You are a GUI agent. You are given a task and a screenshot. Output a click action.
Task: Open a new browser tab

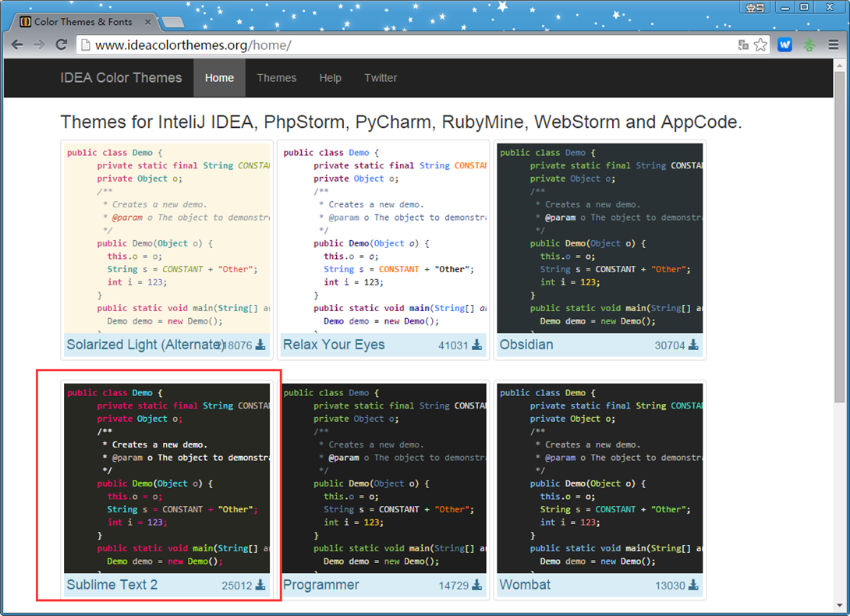(x=173, y=23)
